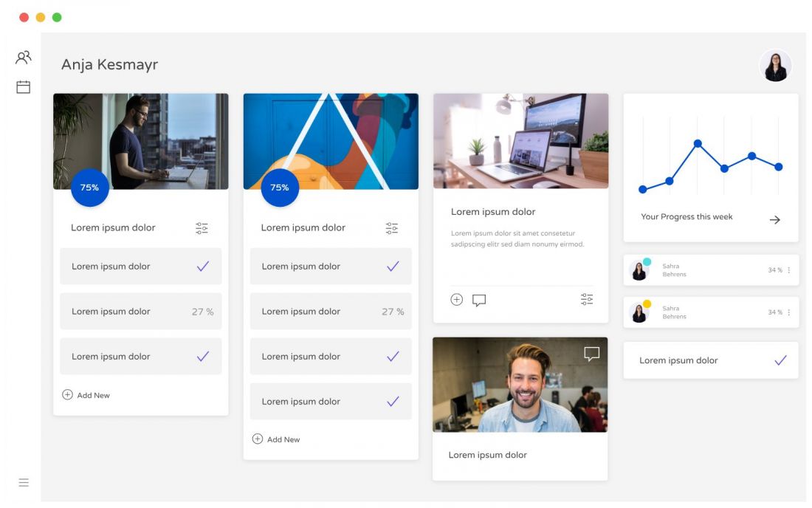This screenshot has width=812, height=508.
Task: Click the chat bubble icon on the smiling man photo
Action: pyautogui.click(x=591, y=354)
